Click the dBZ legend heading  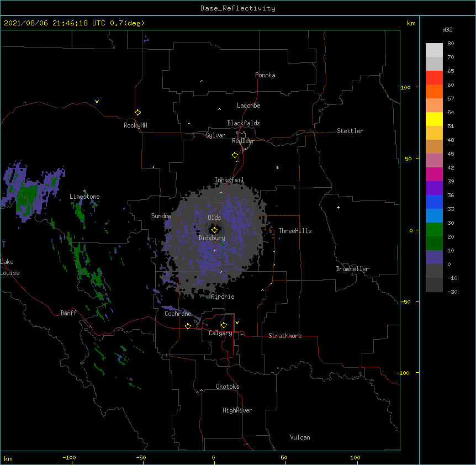[447, 30]
